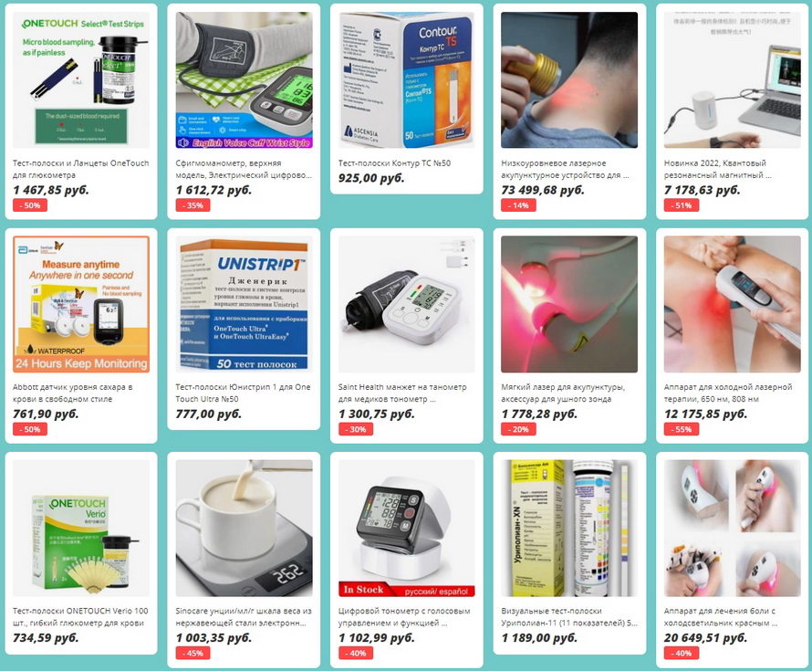
Task: Open 'Сфигмоманометр, верхняя модель' product title
Action: point(244,169)
